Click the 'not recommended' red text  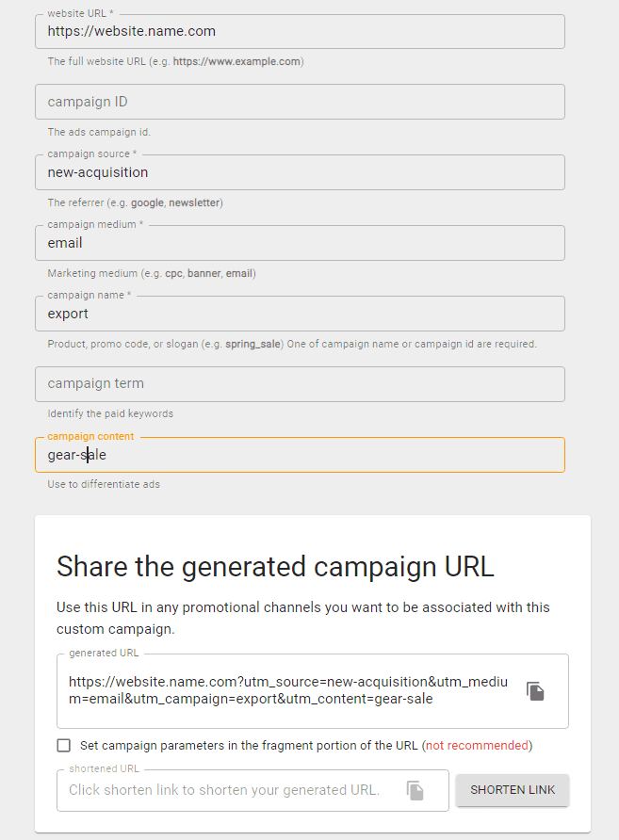(x=477, y=746)
